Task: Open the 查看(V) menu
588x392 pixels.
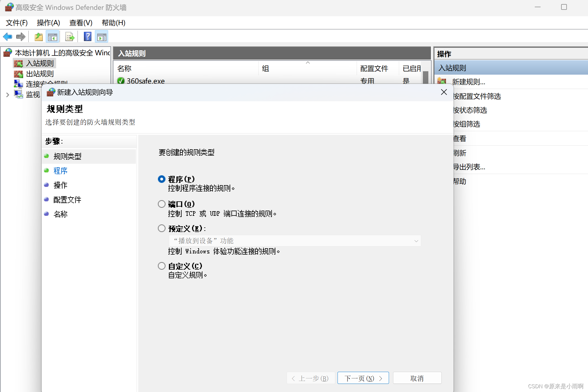Action: [x=81, y=23]
